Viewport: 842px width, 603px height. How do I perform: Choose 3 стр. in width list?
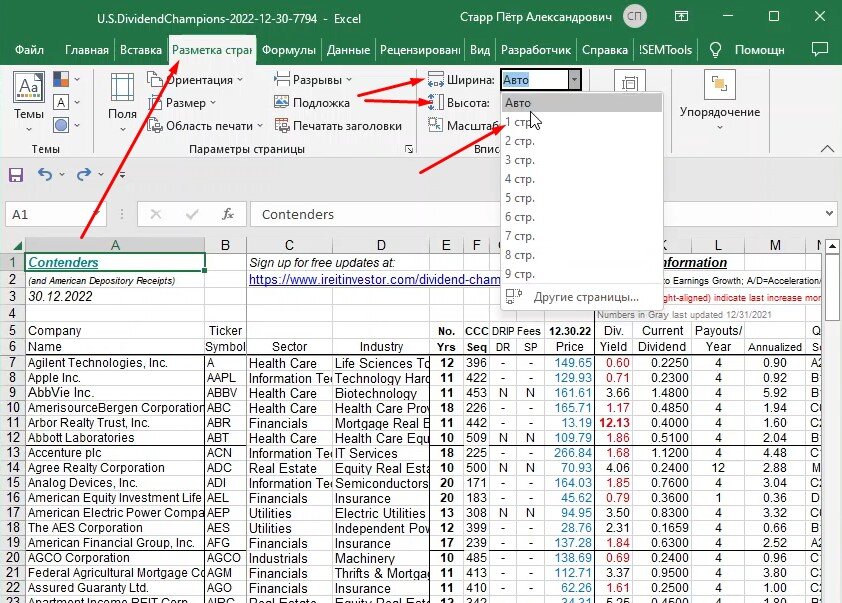581,160
